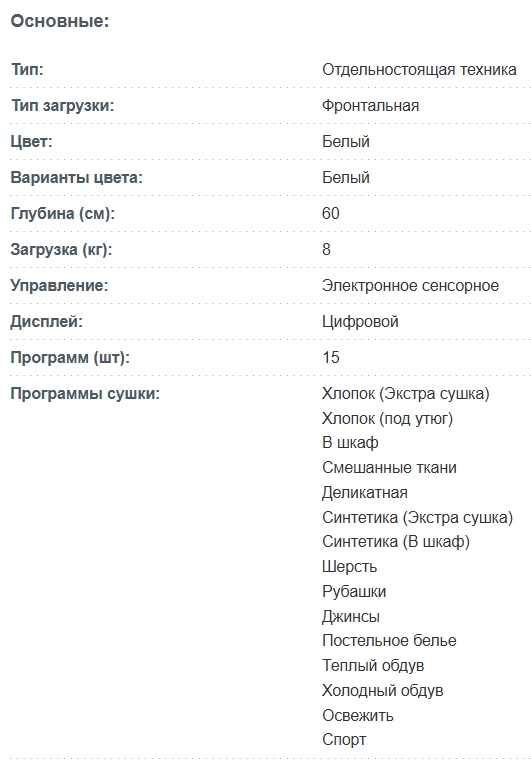Click 'Холодный обдув' program entry
This screenshot has height=768, width=531.
(383, 691)
